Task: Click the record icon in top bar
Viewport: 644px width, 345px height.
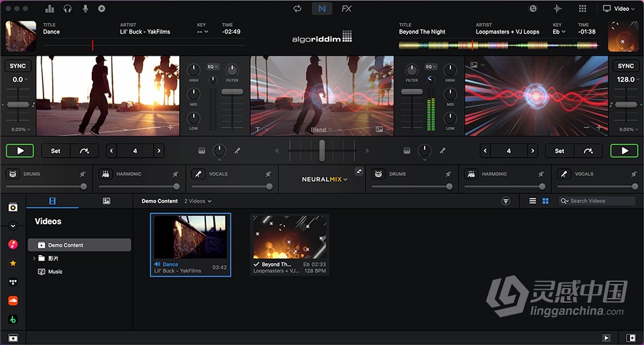Action: coord(102,9)
